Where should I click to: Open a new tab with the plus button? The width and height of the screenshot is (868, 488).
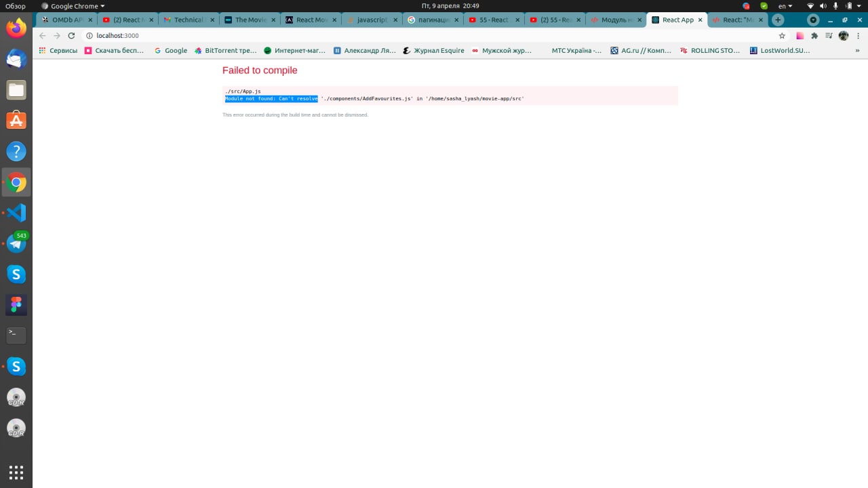click(x=778, y=20)
